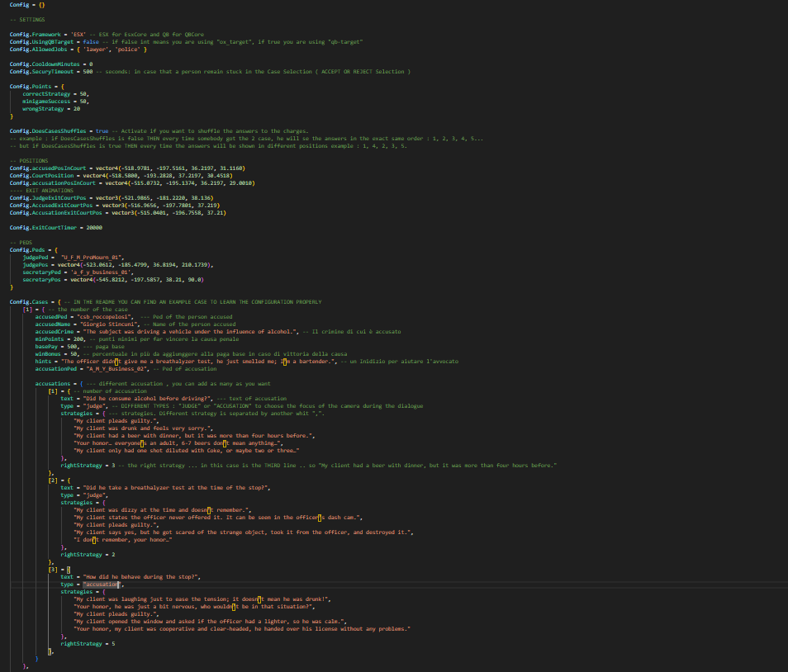
Task: Click the judgePed field name
Action: click(x=36, y=257)
